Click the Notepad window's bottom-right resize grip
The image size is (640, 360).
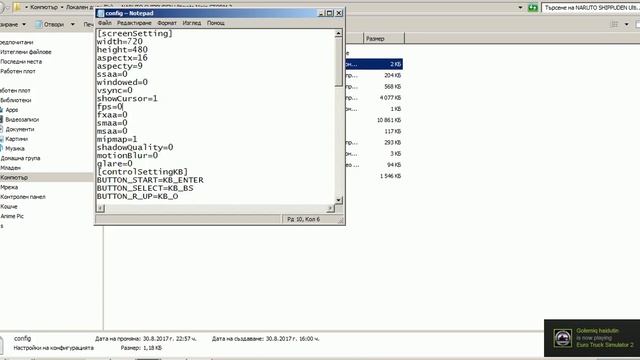[340, 220]
